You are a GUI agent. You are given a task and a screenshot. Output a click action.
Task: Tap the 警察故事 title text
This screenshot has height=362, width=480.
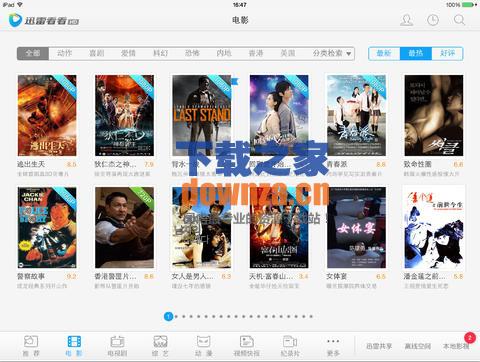31,276
